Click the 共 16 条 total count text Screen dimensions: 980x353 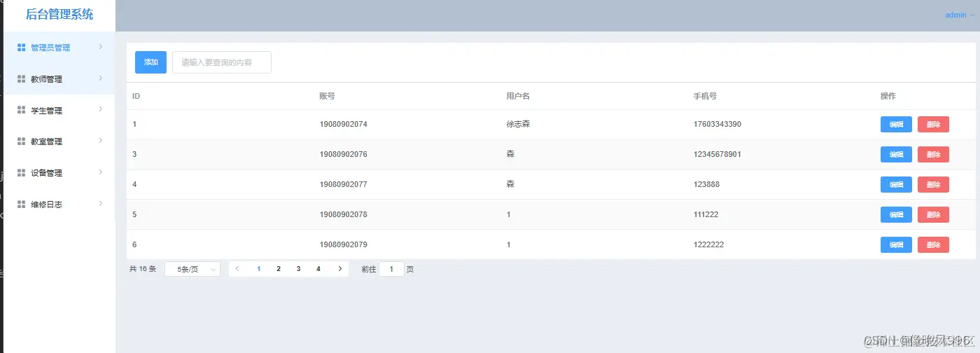click(143, 269)
